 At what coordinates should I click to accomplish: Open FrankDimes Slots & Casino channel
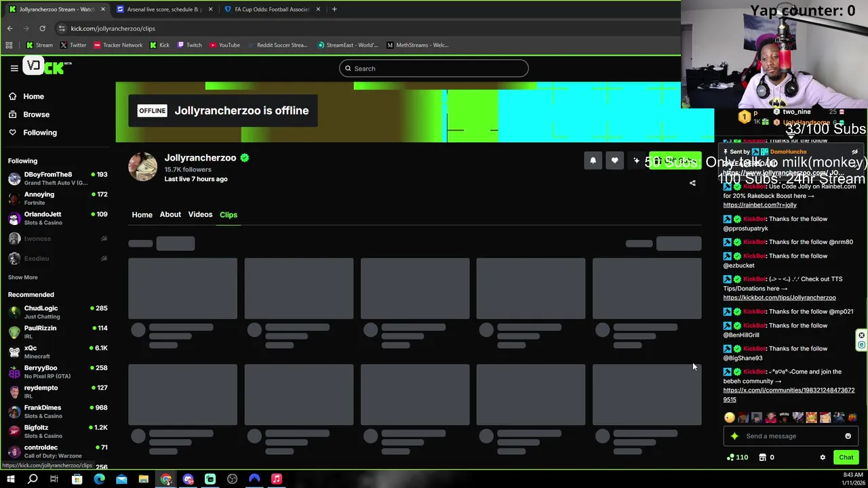pyautogui.click(x=58, y=411)
